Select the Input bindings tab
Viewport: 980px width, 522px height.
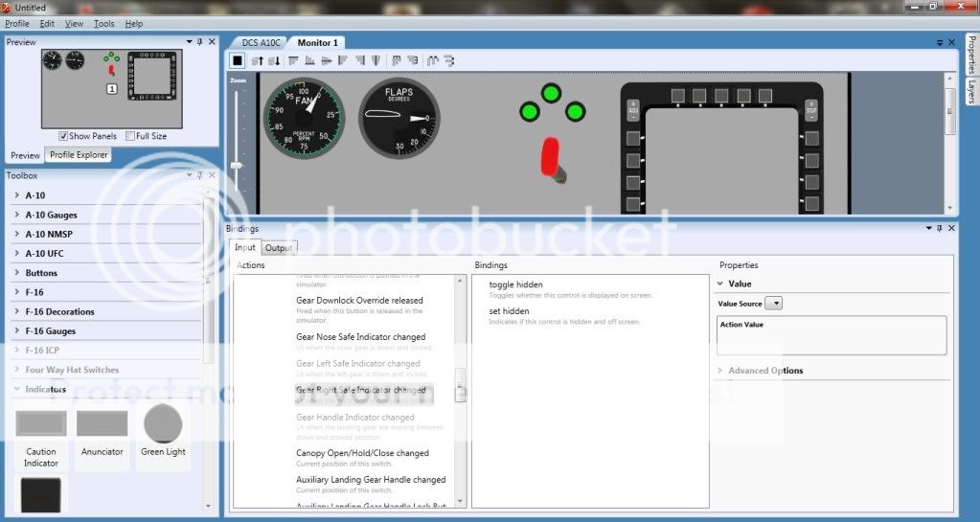245,247
